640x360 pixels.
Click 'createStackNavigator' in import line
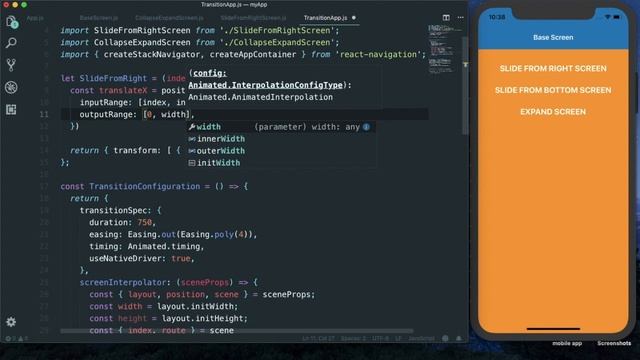tap(152, 54)
